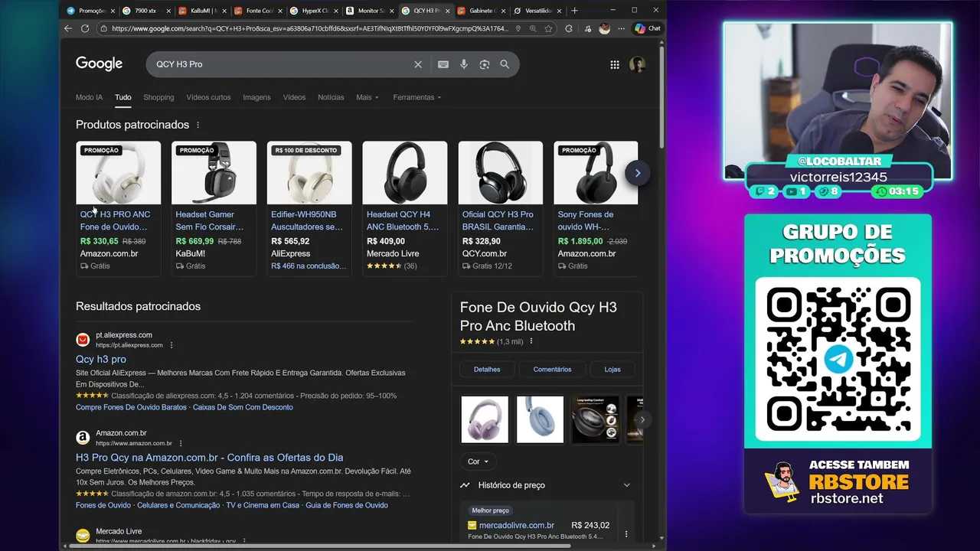Open Edifier-WH950NB AliExpress product listing
This screenshot has width=980, height=551.
click(309, 207)
